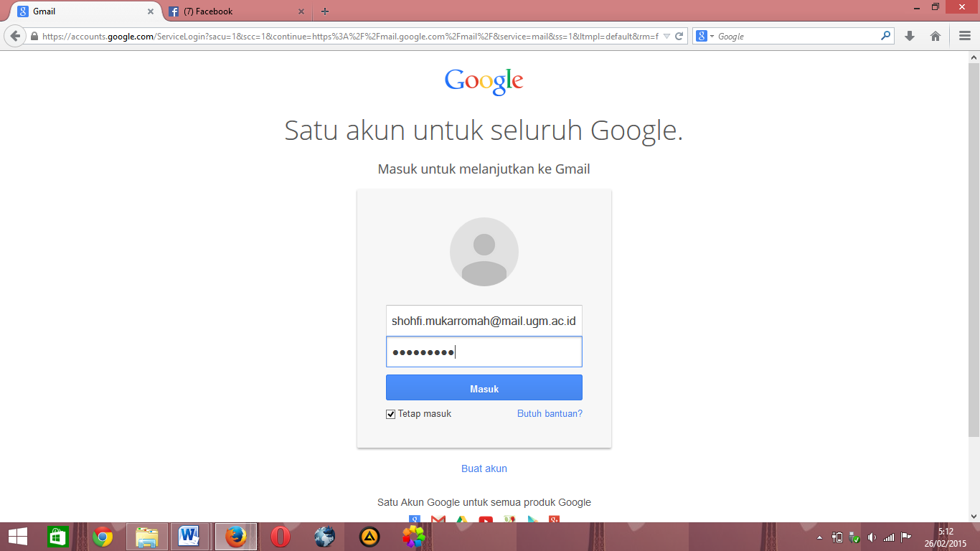Click the safely remove hardware tray icon
Image resolution: width=980 pixels, height=551 pixels.
point(854,537)
